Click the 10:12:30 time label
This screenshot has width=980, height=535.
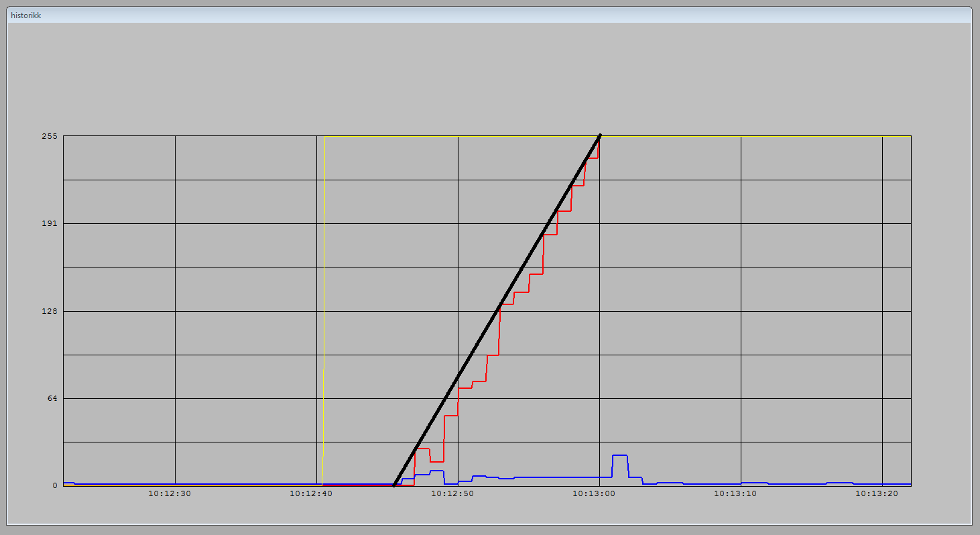tap(170, 493)
